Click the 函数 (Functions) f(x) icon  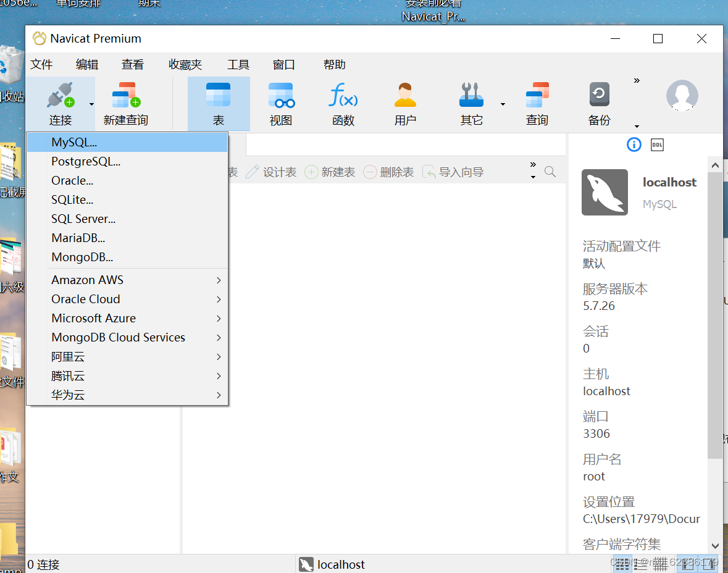343,102
